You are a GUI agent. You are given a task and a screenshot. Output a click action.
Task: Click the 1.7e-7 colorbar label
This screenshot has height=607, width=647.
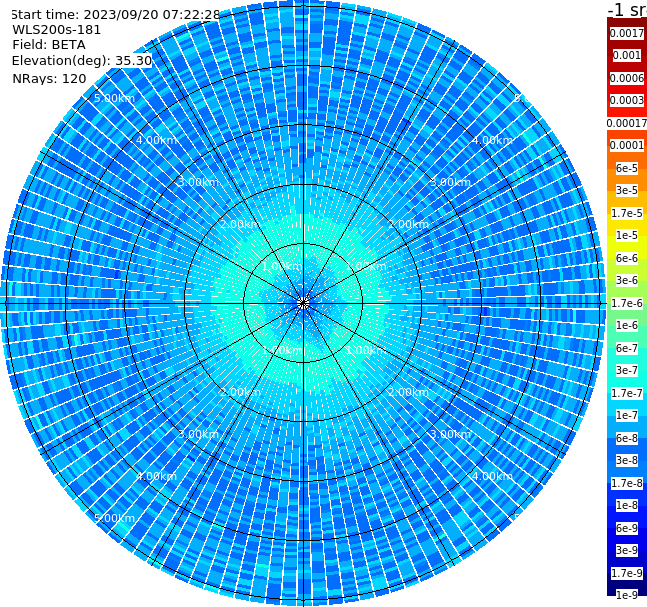tap(627, 393)
